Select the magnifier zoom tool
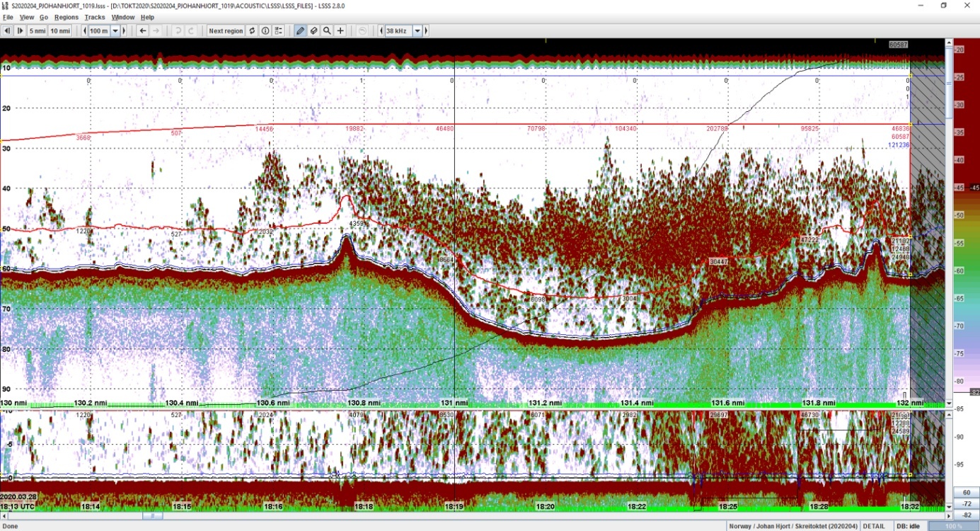This screenshot has height=531, width=980. pyautogui.click(x=328, y=31)
